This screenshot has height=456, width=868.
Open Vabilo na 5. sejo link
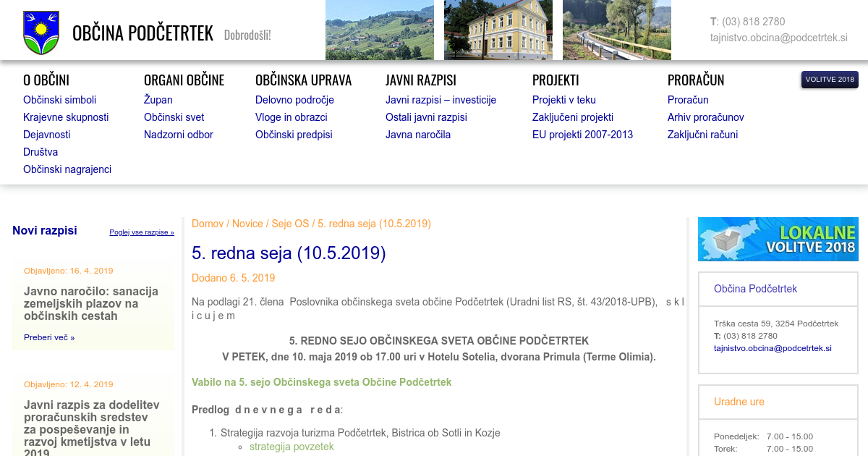[321, 381]
